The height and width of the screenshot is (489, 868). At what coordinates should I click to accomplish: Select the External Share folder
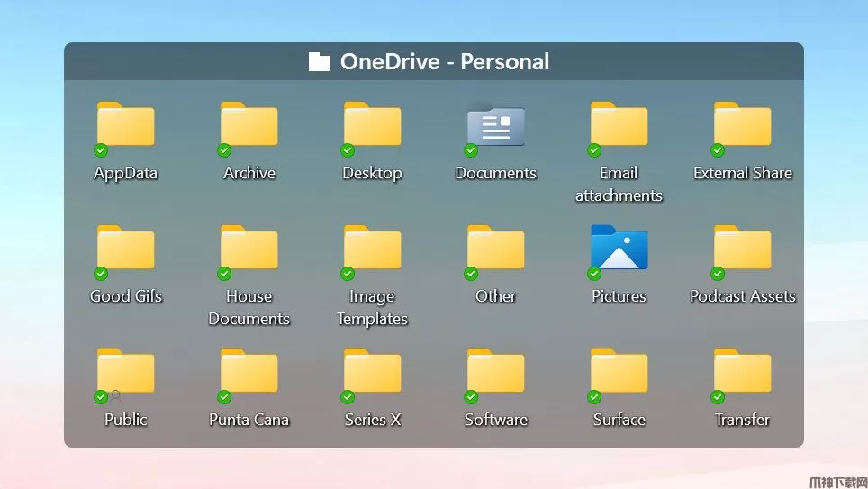(x=742, y=125)
